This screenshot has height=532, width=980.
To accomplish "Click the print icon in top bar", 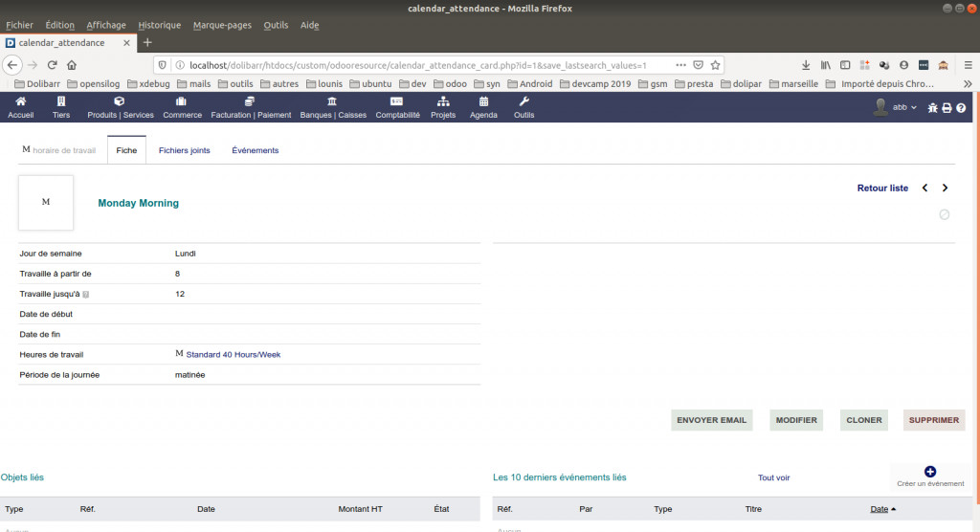I will point(947,108).
